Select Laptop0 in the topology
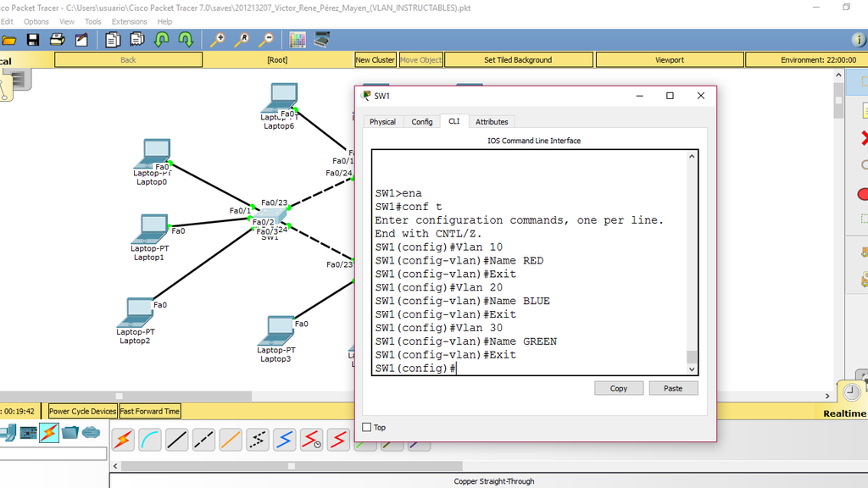 154,153
